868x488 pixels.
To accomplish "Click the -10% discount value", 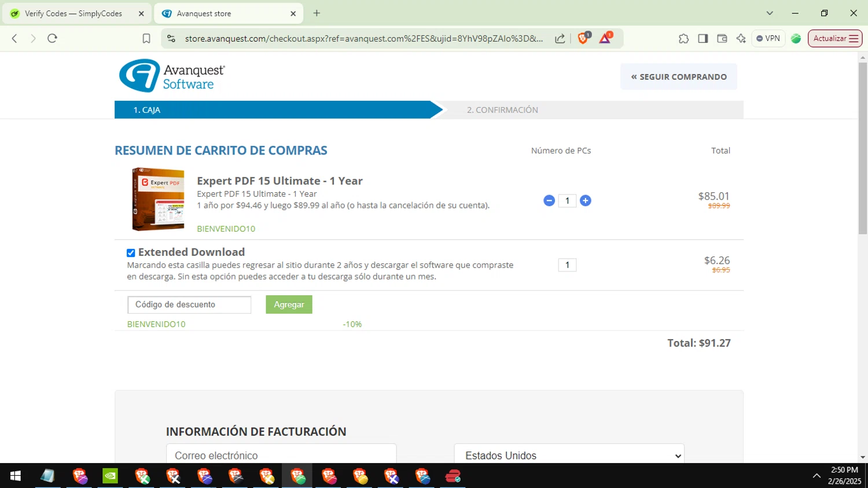I will pos(352,324).
